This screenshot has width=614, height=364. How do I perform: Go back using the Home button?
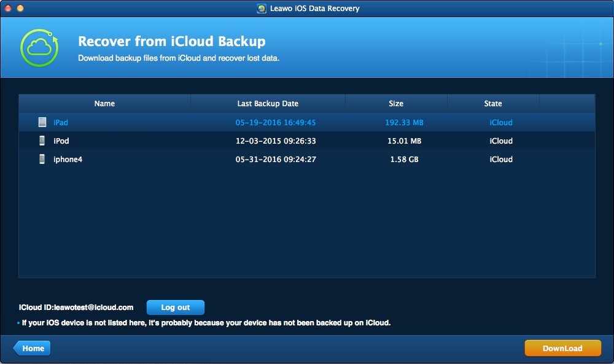(x=32, y=348)
